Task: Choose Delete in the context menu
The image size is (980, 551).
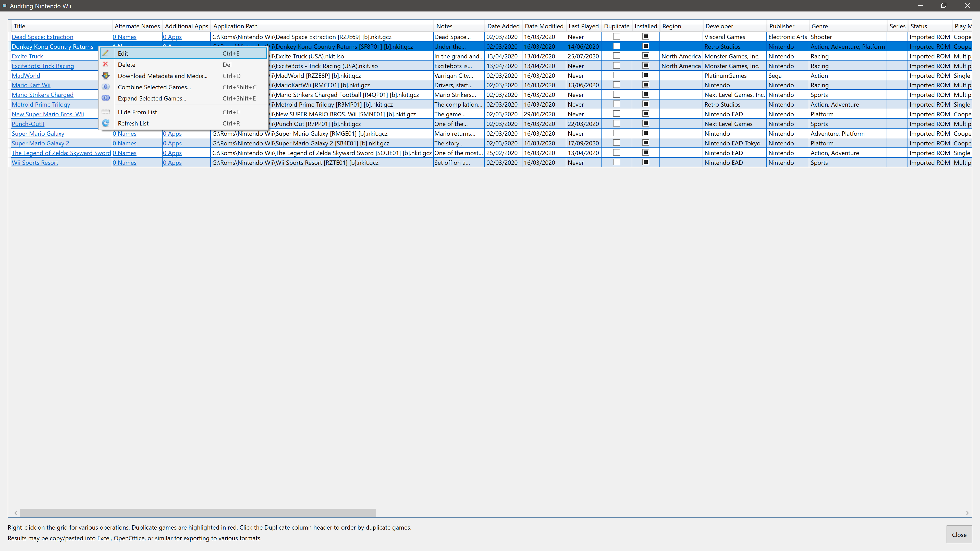Action: 183,65
